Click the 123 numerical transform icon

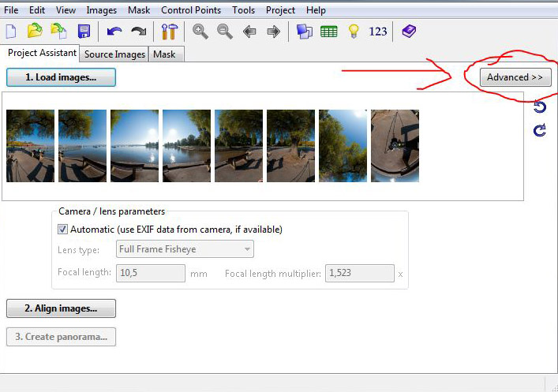click(x=378, y=32)
